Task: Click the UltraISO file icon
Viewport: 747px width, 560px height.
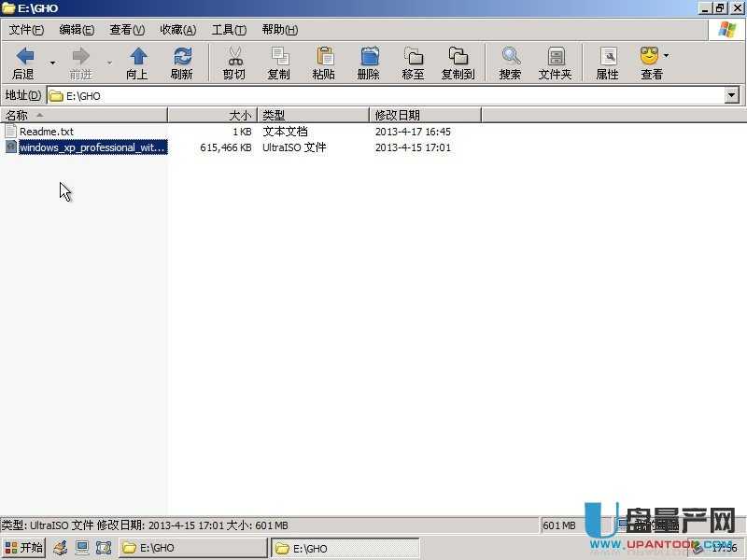Action: pos(11,147)
